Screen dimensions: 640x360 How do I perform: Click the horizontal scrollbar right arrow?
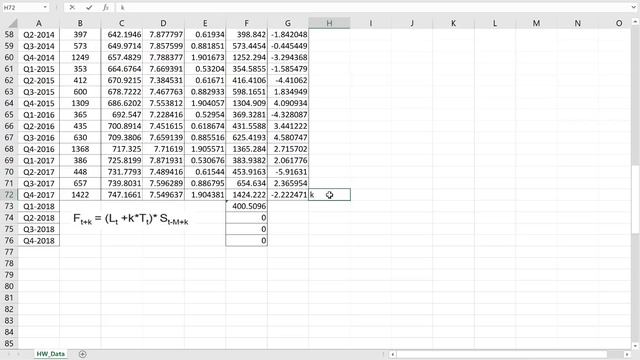click(x=627, y=354)
